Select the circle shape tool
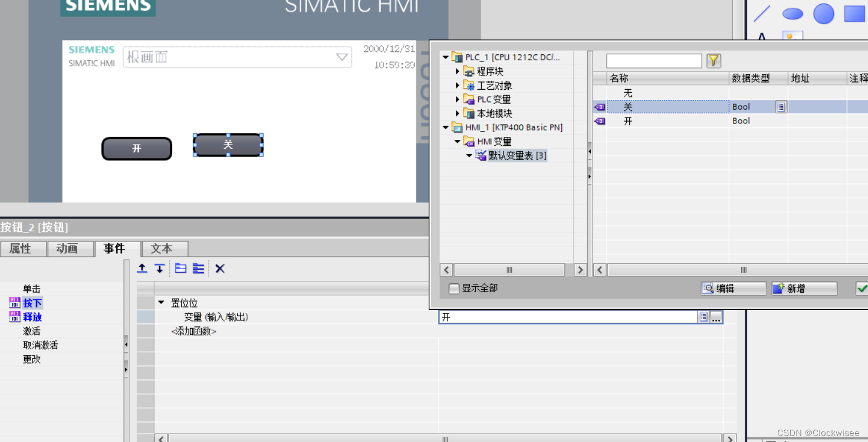This screenshot has height=442, width=868. tap(824, 14)
